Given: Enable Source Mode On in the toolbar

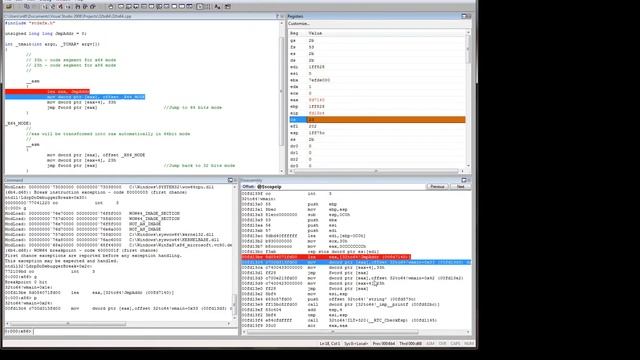Looking at the screenshot, I should (200, 7).
